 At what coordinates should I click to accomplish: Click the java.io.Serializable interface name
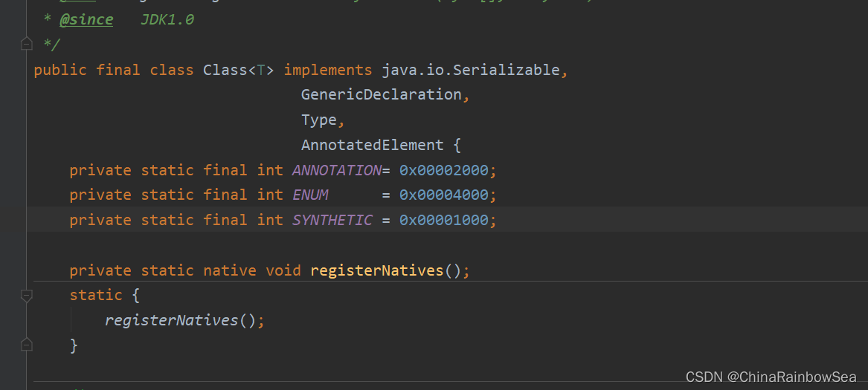(471, 71)
